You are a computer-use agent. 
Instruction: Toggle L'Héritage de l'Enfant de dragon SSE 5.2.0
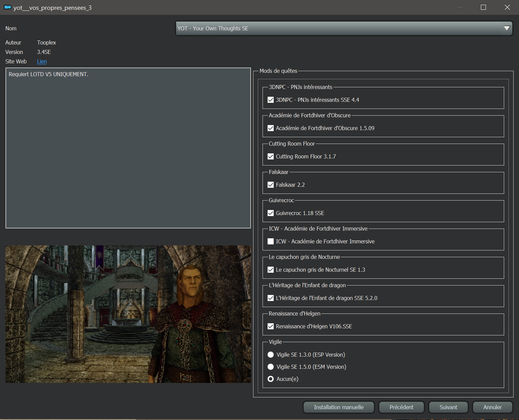270,298
